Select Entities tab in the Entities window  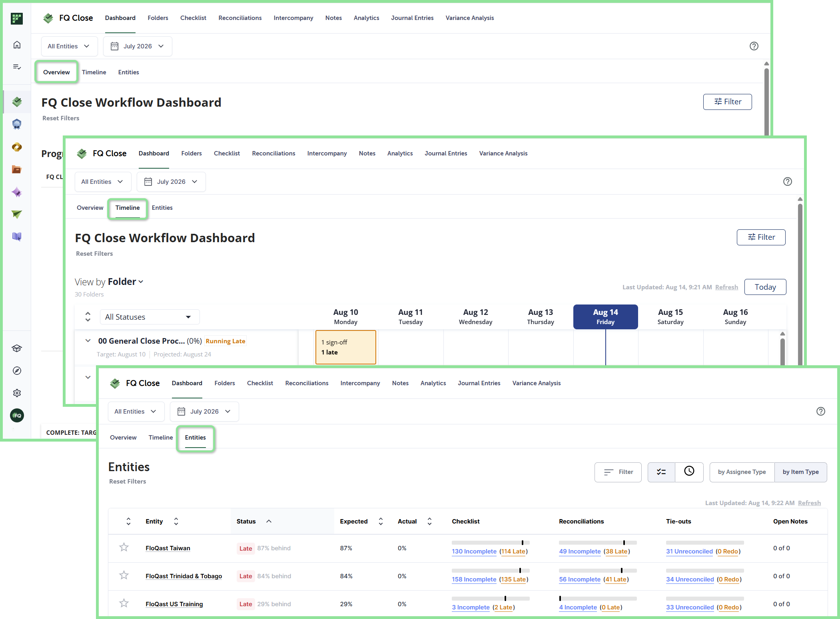pyautogui.click(x=196, y=438)
